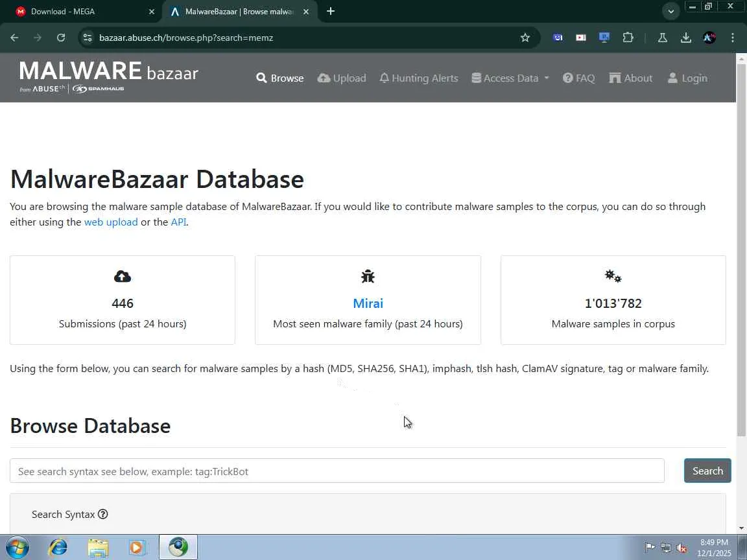Image resolution: width=747 pixels, height=560 pixels.
Task: Open Windows Explorer from taskbar
Action: (x=98, y=547)
